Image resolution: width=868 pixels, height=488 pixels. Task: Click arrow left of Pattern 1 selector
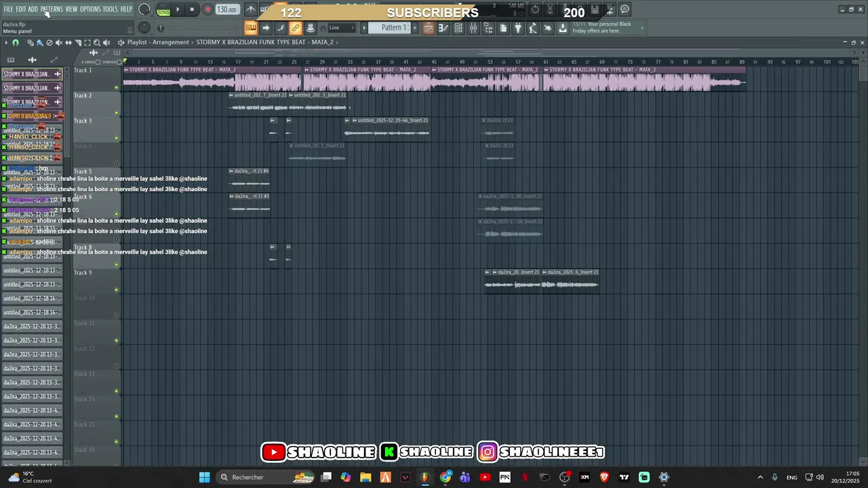point(364,28)
